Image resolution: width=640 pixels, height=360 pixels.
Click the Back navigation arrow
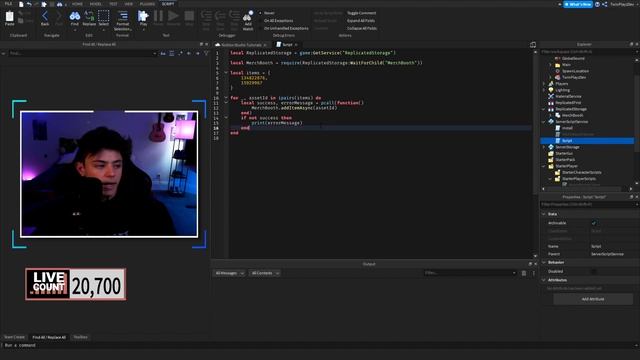pyautogui.click(x=45, y=17)
